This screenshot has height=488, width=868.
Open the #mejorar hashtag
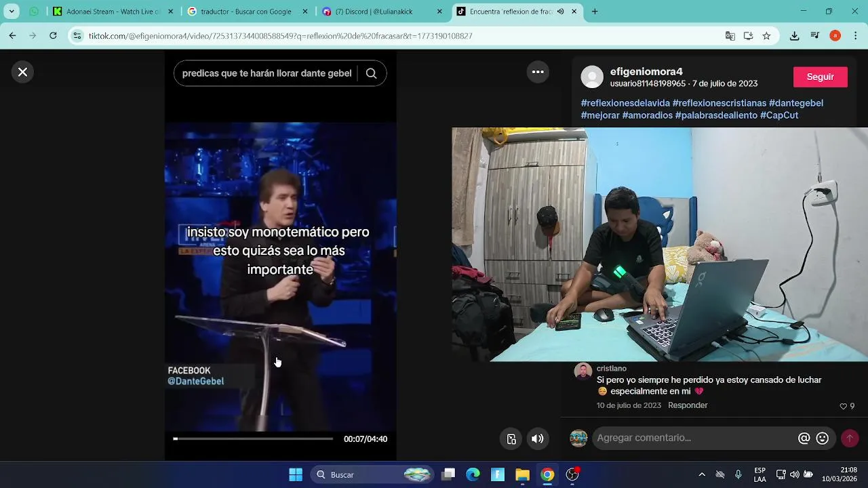point(600,115)
